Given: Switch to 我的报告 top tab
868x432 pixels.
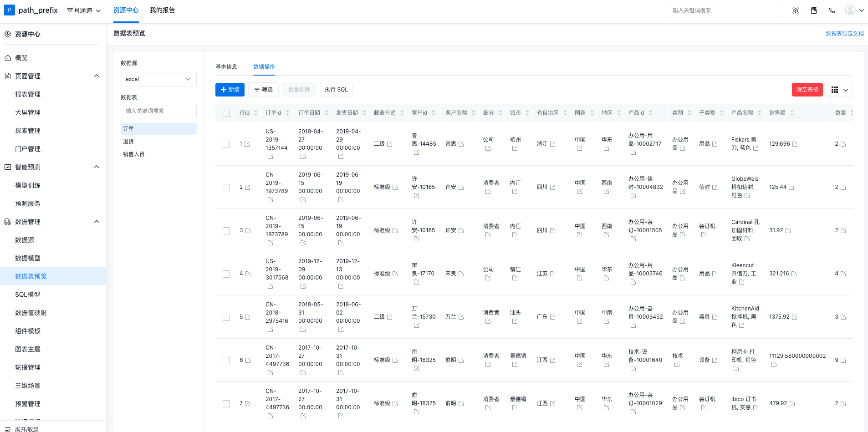Looking at the screenshot, I should 163,10.
